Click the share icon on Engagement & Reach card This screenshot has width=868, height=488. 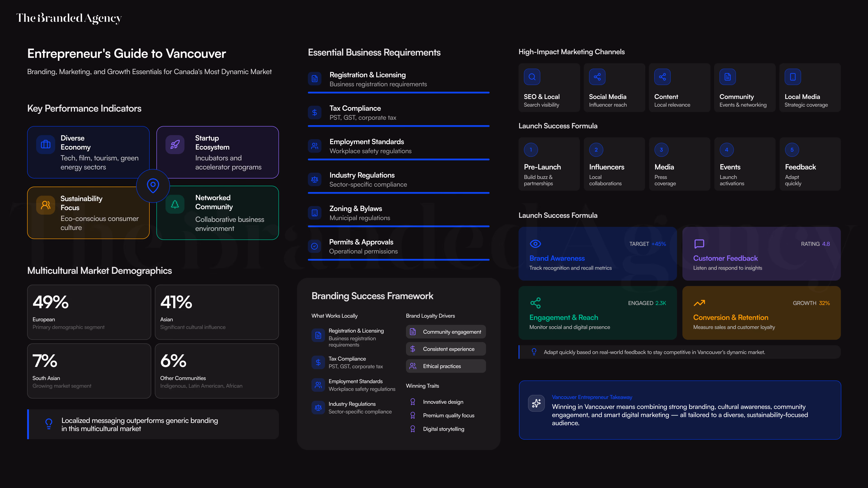[x=535, y=303]
